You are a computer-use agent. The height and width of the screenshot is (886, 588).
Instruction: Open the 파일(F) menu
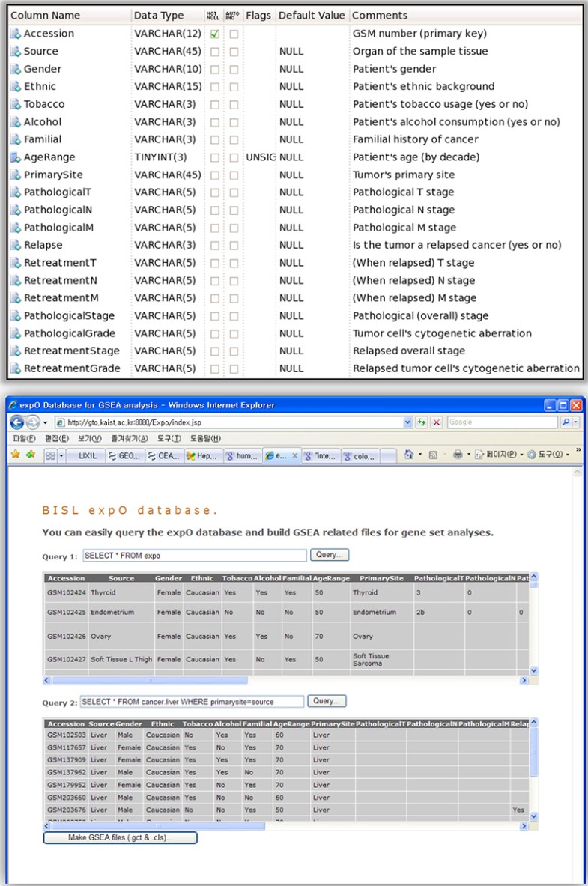[x=24, y=438]
